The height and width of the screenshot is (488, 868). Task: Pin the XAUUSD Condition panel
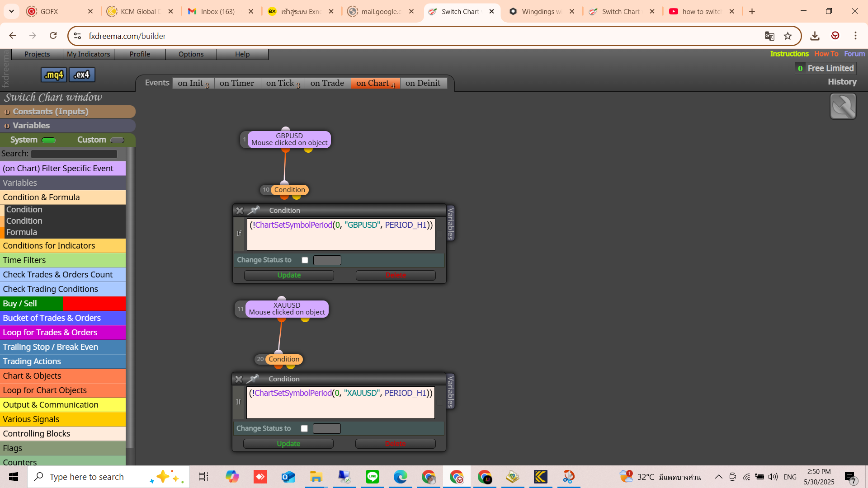tap(253, 379)
